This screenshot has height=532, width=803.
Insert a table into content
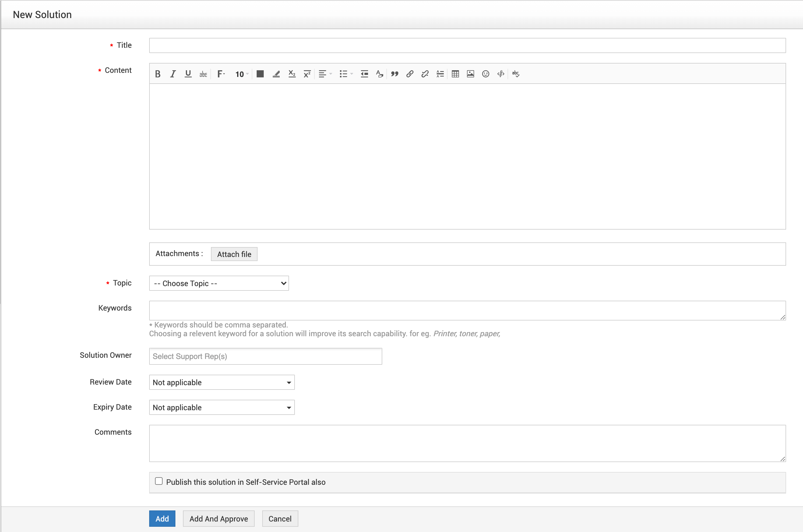(455, 74)
